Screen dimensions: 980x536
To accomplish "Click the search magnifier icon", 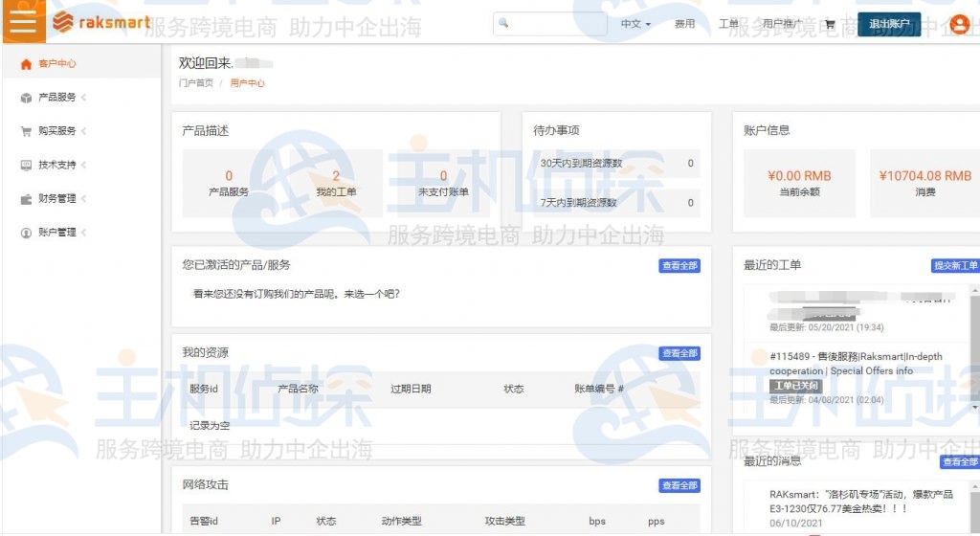I will (x=503, y=23).
